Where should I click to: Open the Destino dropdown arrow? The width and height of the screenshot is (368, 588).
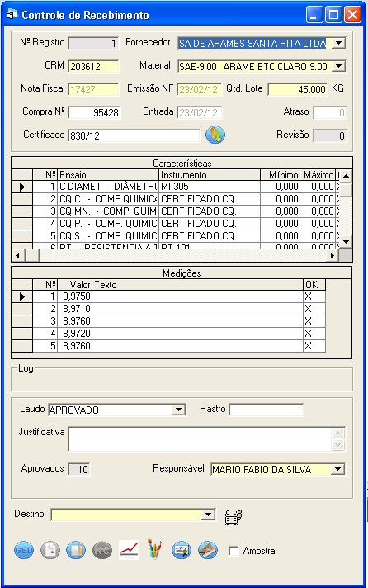[x=208, y=514]
